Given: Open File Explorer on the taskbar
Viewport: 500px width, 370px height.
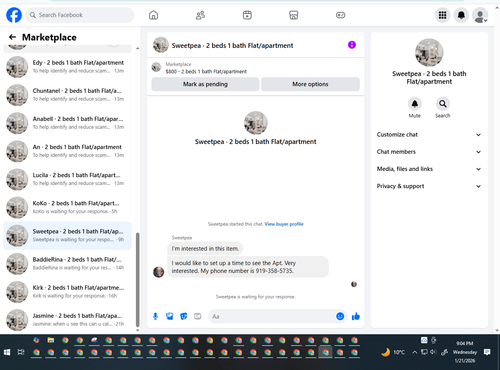Looking at the screenshot, I should pos(51,340).
